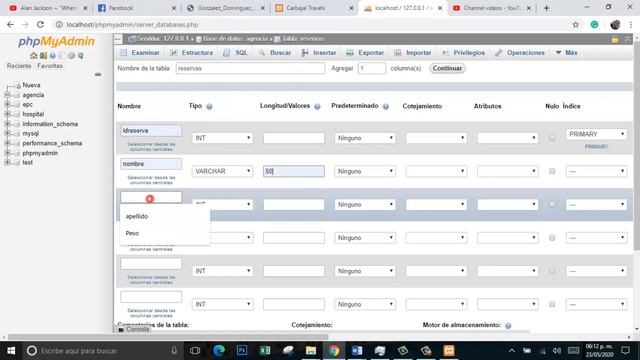Image resolution: width=640 pixels, height=360 pixels.
Task: Open help icon for Motor de almacenamiento
Action: [508, 325]
